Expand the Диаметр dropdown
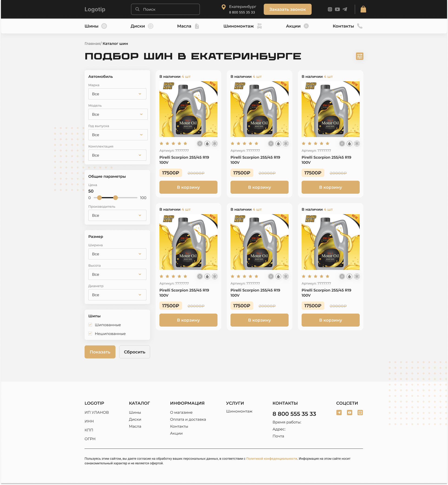The height and width of the screenshot is (485, 448). click(x=117, y=295)
